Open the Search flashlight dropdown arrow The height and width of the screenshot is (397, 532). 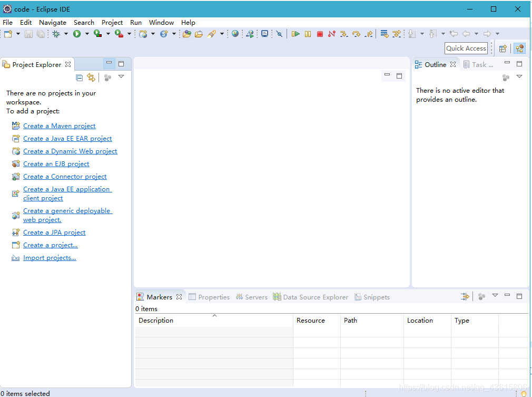(x=222, y=34)
